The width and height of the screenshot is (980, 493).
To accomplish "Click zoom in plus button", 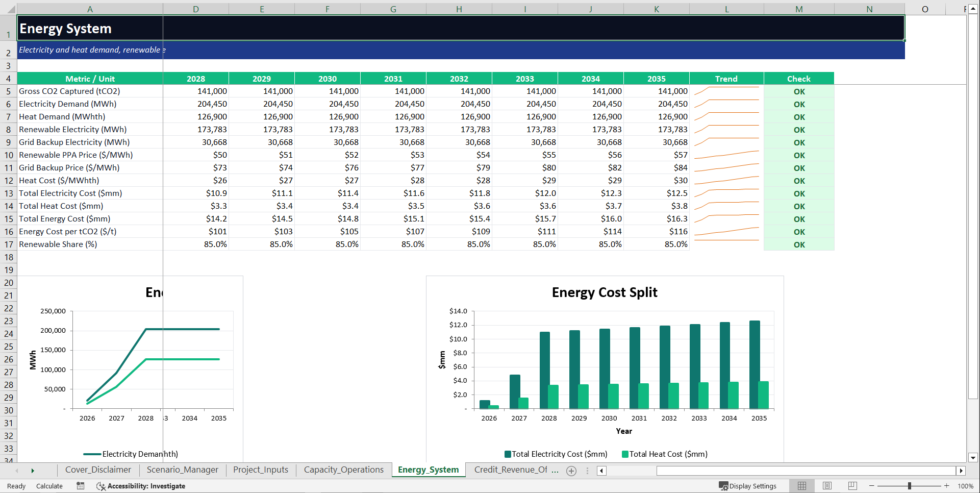I will click(947, 486).
